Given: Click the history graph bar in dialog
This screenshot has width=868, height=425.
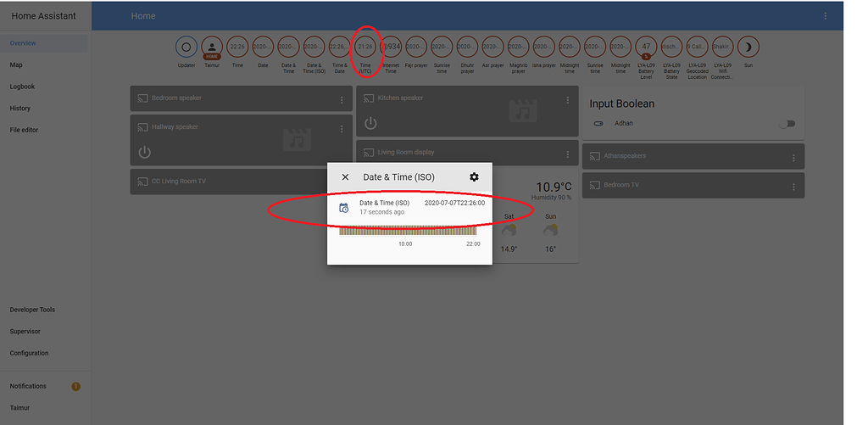Looking at the screenshot, I should pos(409,231).
